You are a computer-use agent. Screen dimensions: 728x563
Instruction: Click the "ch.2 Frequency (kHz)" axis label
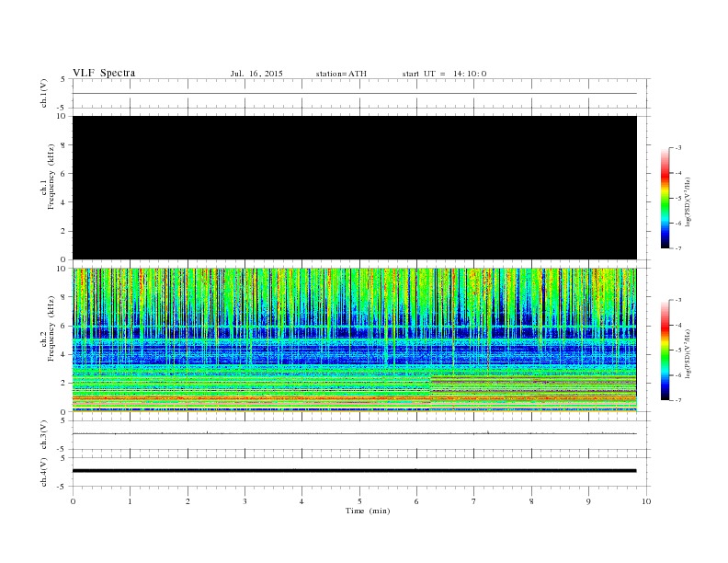pyautogui.click(x=48, y=327)
